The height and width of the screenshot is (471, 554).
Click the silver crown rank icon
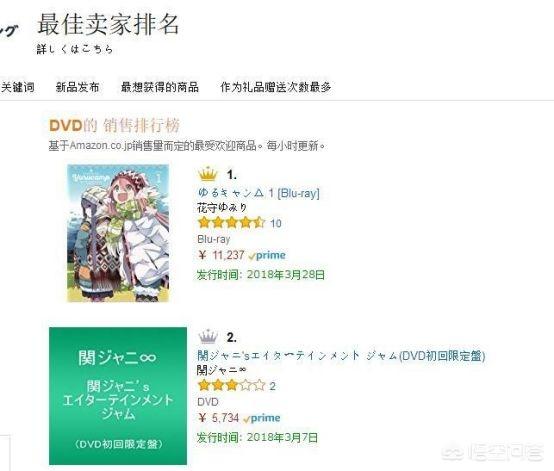click(x=207, y=337)
